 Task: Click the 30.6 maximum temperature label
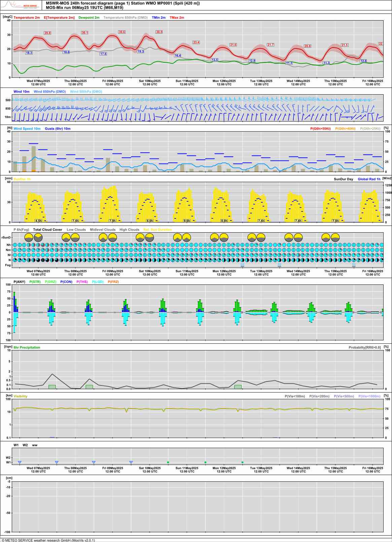click(122, 32)
